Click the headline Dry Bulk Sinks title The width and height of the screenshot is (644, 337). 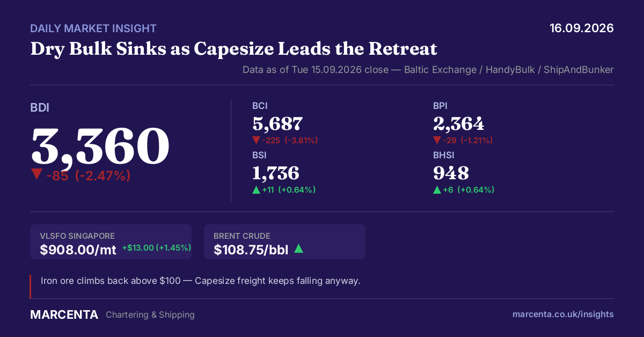pyautogui.click(x=234, y=49)
